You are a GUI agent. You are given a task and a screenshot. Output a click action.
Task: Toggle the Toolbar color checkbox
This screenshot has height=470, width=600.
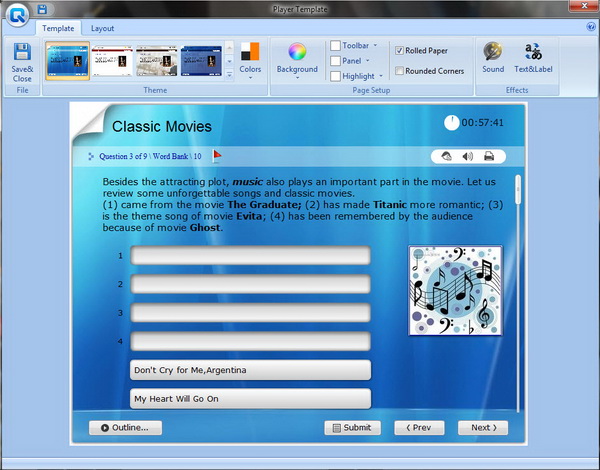[x=335, y=46]
